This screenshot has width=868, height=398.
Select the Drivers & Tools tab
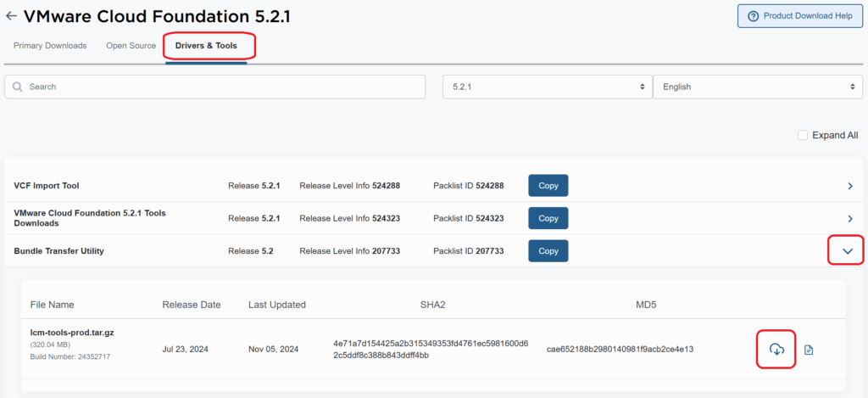(206, 46)
